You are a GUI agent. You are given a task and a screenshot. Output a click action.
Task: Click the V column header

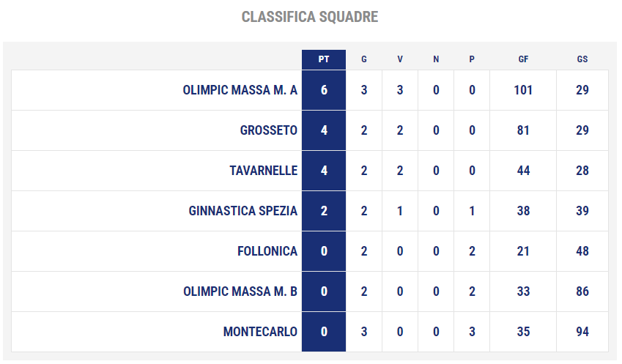(x=400, y=59)
